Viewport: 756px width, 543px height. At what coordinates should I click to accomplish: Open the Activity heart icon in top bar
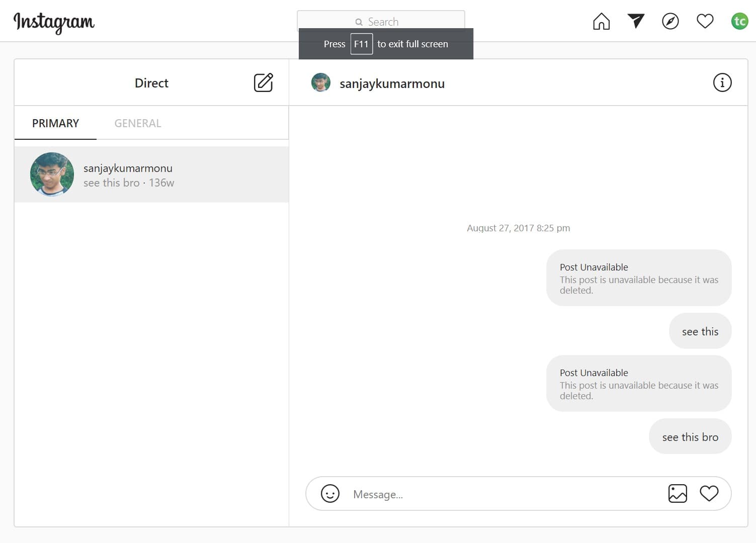click(x=705, y=21)
